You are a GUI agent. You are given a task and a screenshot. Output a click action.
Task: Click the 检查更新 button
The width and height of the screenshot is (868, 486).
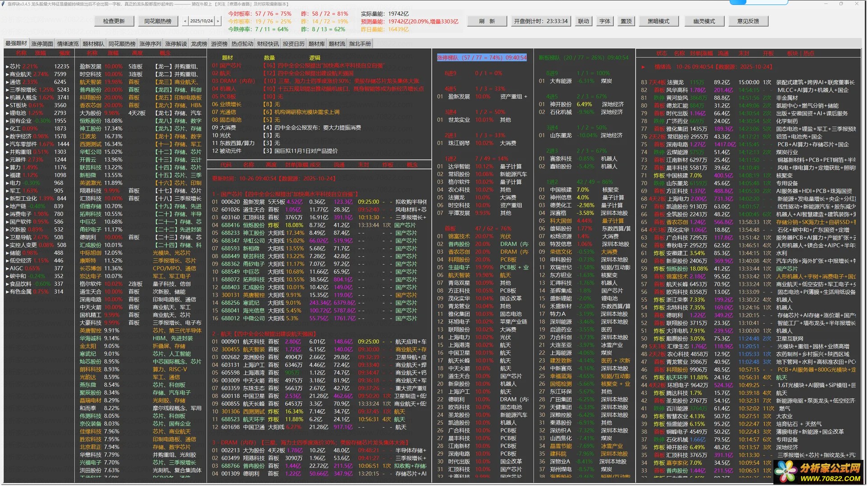114,21
